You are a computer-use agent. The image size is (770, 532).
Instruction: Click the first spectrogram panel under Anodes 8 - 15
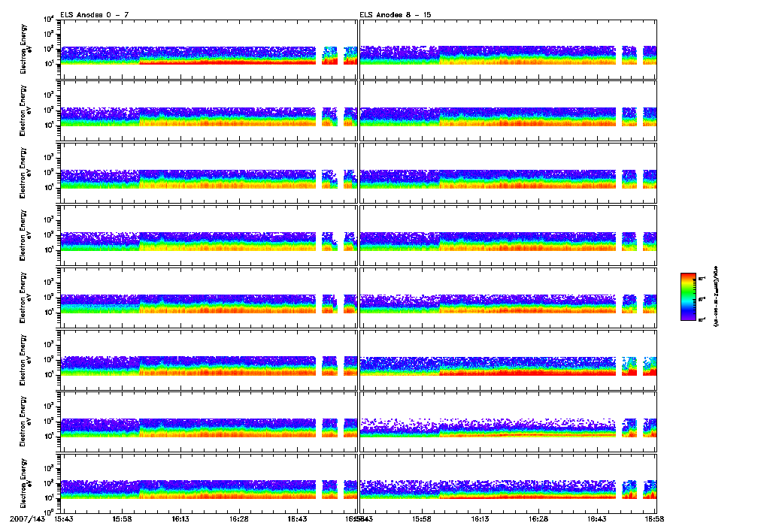pos(508,49)
